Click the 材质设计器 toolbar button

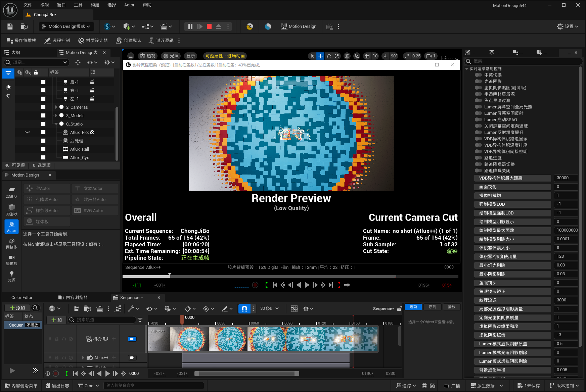click(93, 41)
